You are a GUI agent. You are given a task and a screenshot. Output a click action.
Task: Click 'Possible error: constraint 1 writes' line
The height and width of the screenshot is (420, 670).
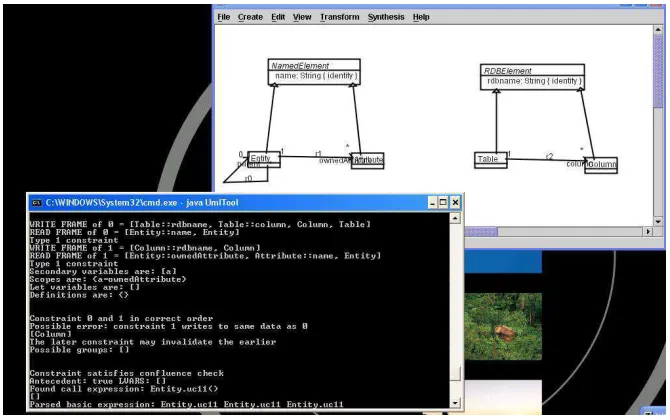[168, 326]
